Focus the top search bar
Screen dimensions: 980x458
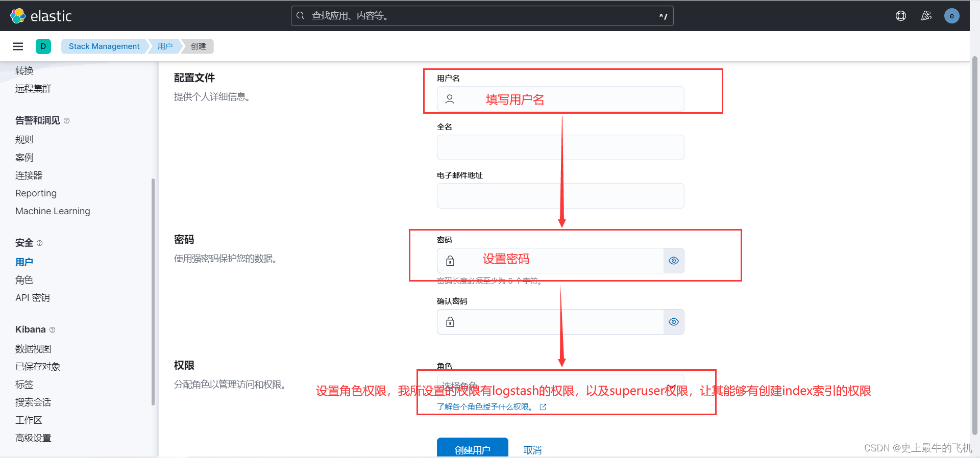pyautogui.click(x=482, y=16)
